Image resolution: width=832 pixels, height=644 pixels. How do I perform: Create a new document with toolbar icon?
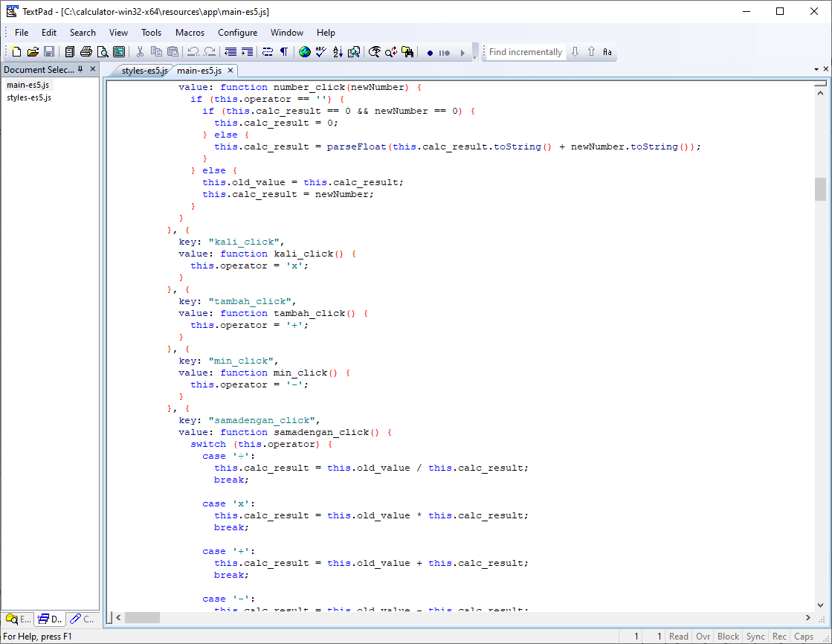[16, 52]
